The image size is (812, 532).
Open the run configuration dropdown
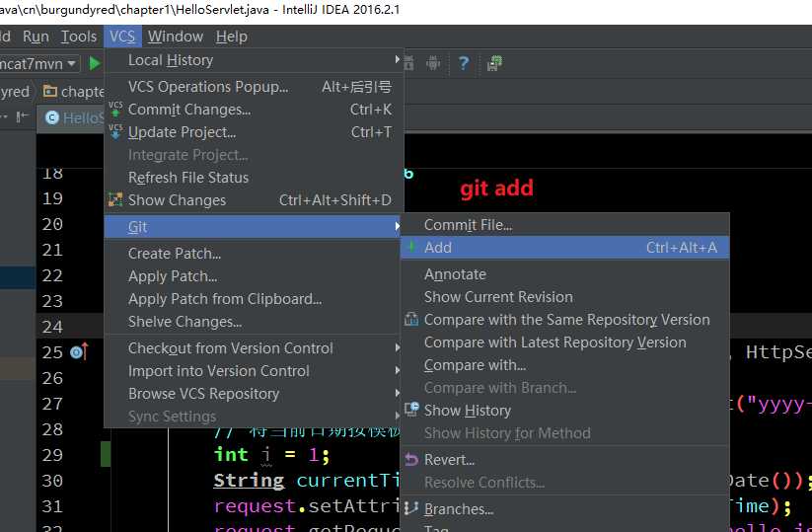(39, 64)
